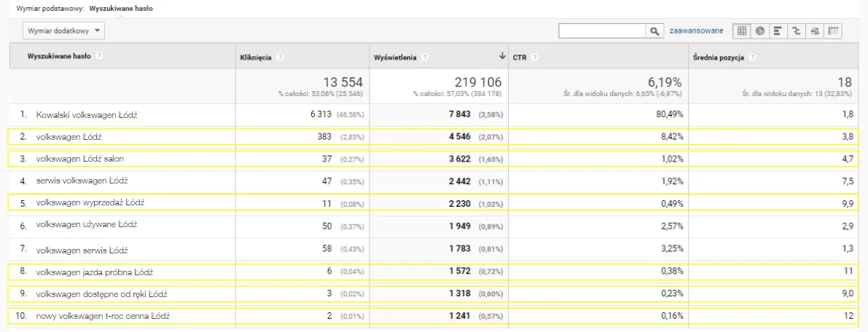Select the query volkswagen dostępne od ręki Łódź

(102, 294)
